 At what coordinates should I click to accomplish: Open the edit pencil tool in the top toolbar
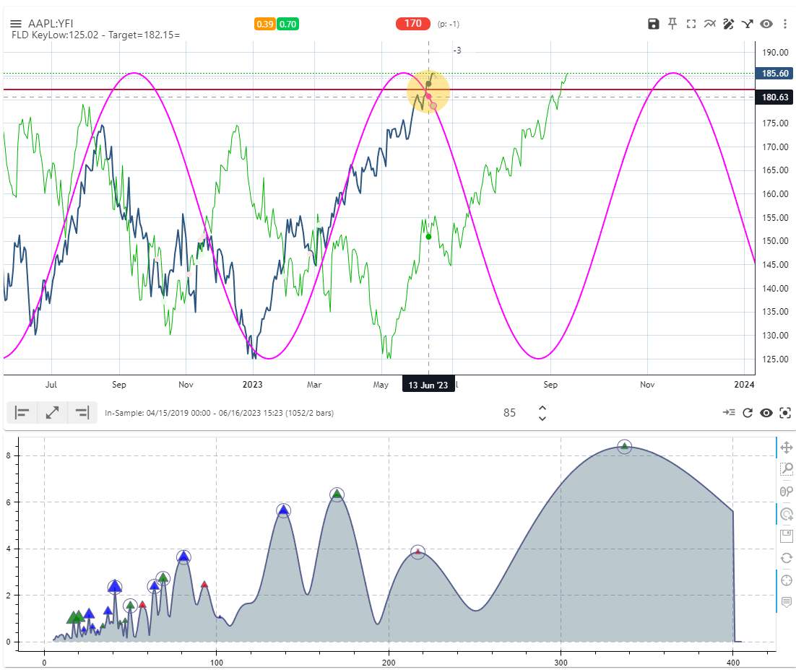729,23
